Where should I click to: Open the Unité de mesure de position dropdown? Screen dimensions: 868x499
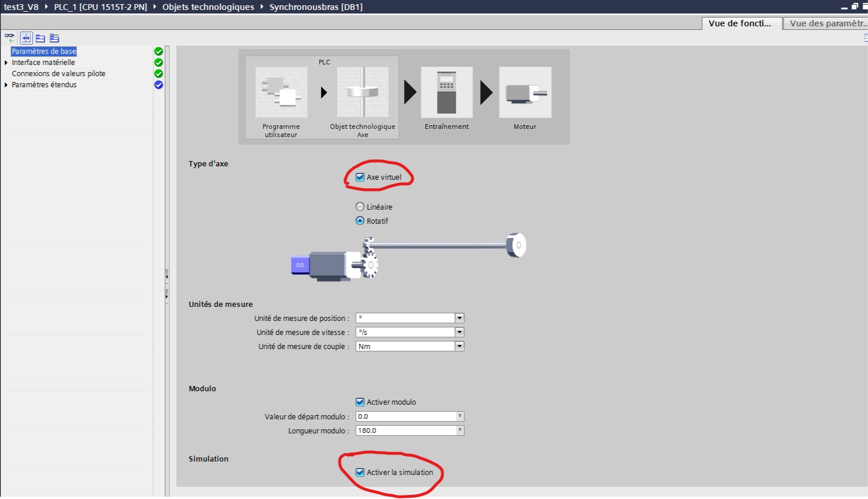[x=460, y=318]
